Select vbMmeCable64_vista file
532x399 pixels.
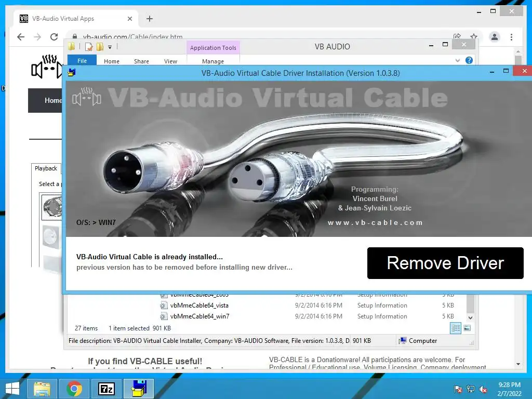tap(199, 305)
